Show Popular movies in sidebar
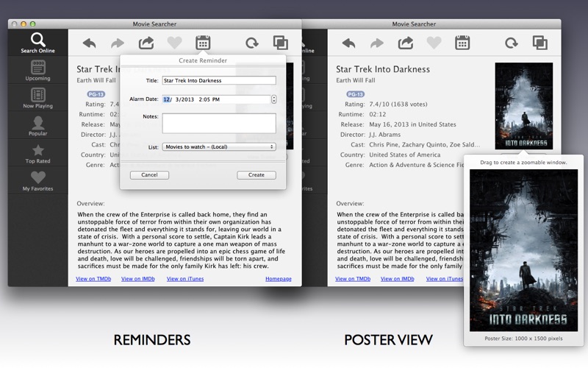This screenshot has width=588, height=368. (x=38, y=125)
